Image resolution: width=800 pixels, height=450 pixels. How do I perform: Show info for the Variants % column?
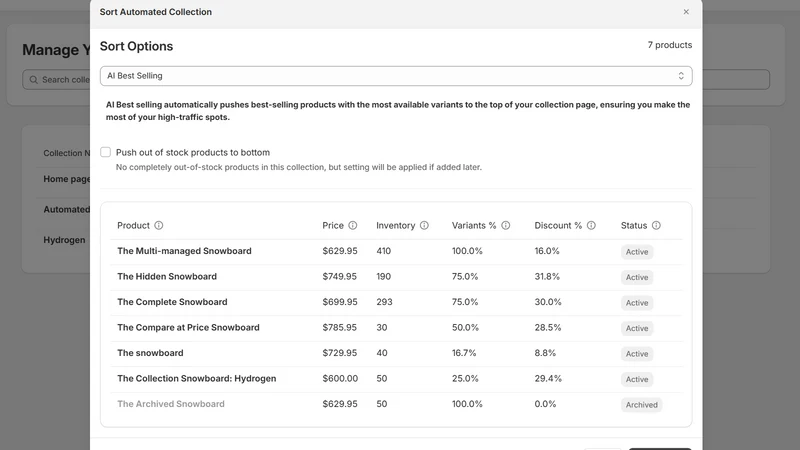(x=506, y=226)
